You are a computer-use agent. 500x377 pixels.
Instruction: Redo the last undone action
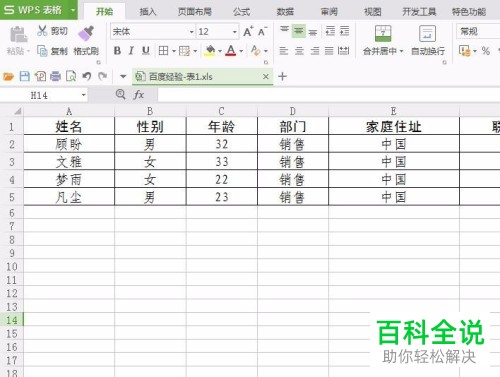click(x=102, y=77)
